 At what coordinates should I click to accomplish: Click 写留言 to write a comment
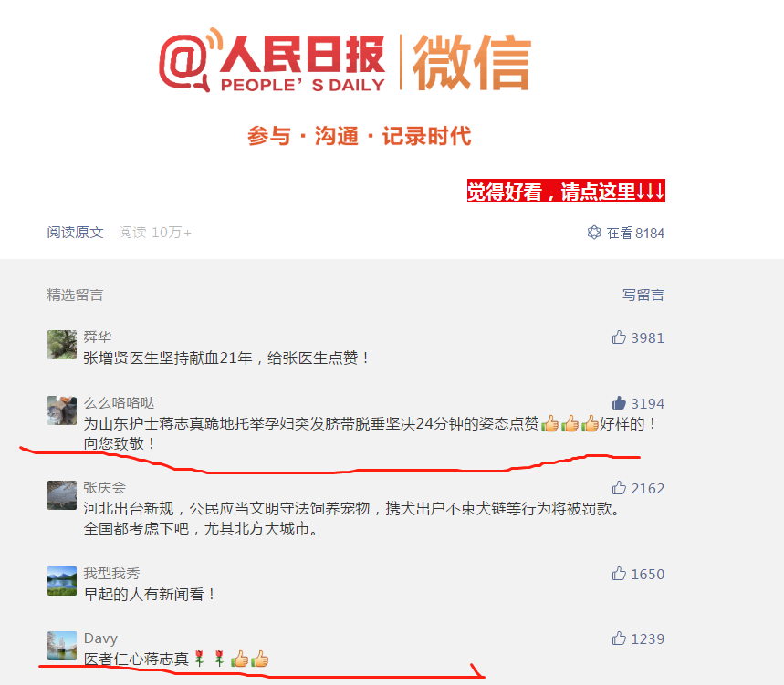coord(643,295)
